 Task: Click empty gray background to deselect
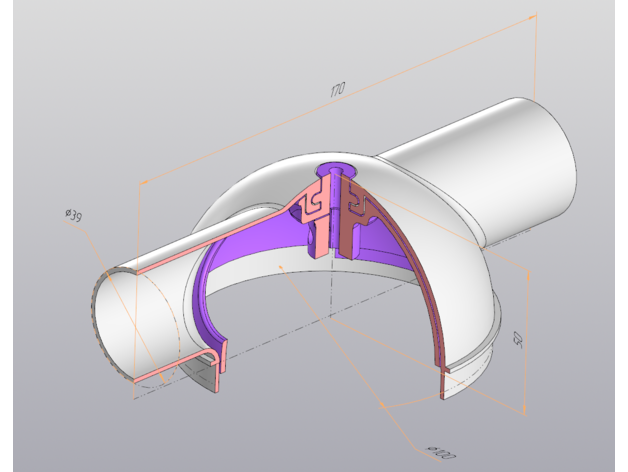tap(80, 80)
